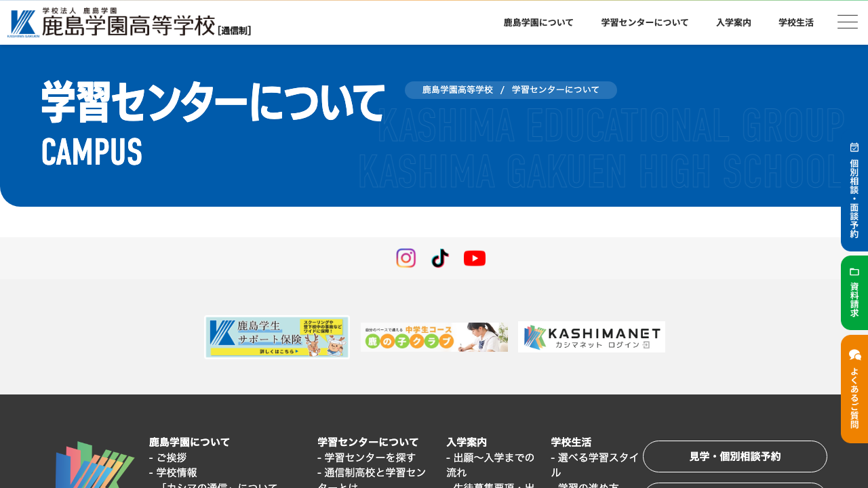The height and width of the screenshot is (488, 868).
Task: Open 入学案内 in the top navigation
Action: [x=734, y=22]
